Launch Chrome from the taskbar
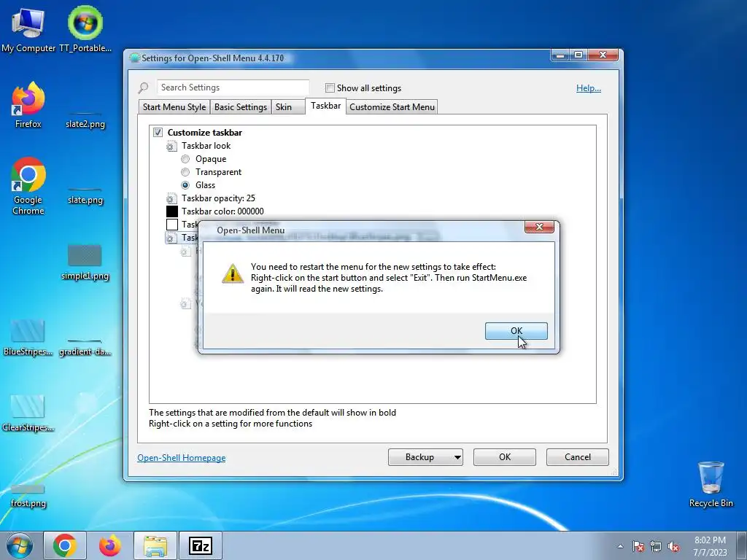This screenshot has height=560, width=747. click(x=65, y=545)
